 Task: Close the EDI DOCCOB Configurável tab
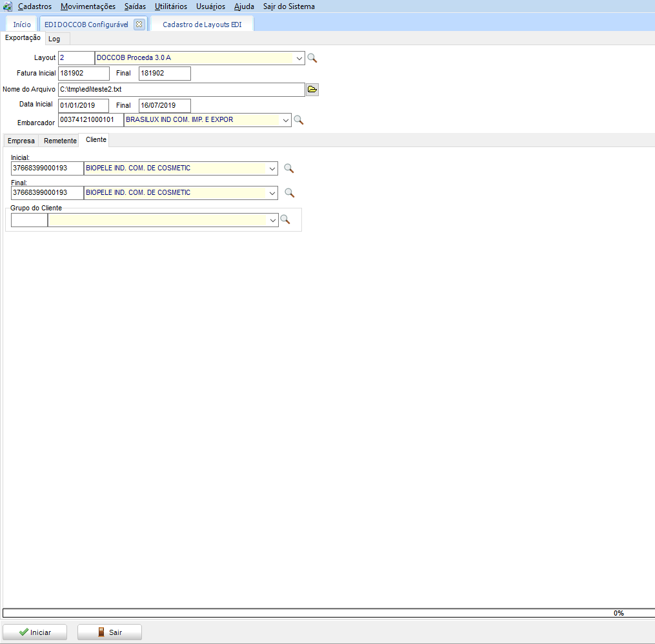coord(139,25)
